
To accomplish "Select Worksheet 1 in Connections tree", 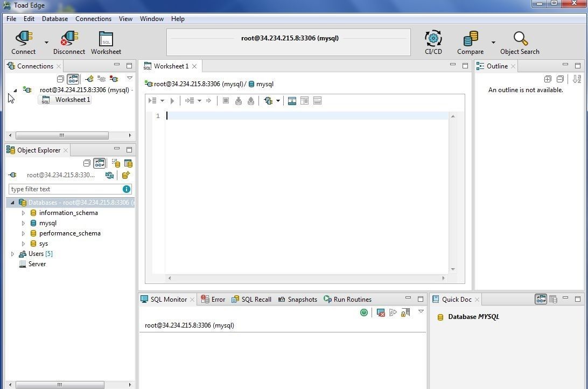I will click(x=65, y=100).
